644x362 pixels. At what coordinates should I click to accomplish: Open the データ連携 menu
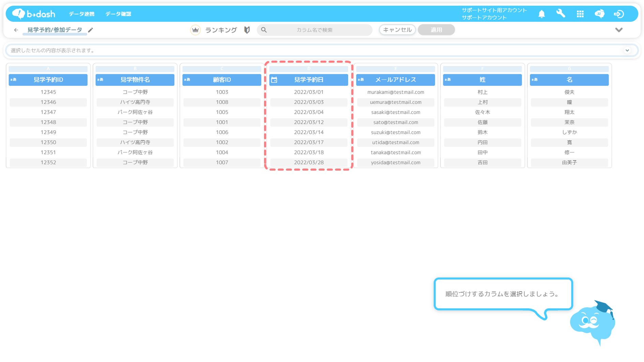click(81, 14)
